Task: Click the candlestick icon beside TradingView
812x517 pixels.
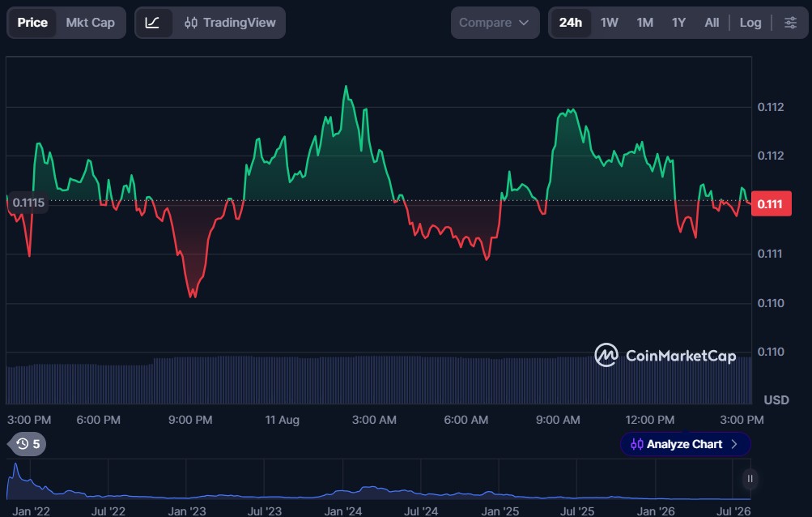Action: click(x=190, y=23)
